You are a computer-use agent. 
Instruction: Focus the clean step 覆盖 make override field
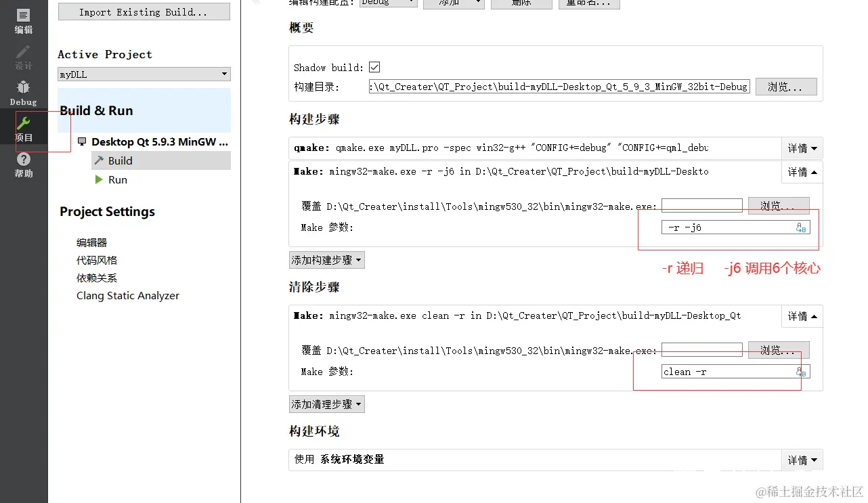702,350
